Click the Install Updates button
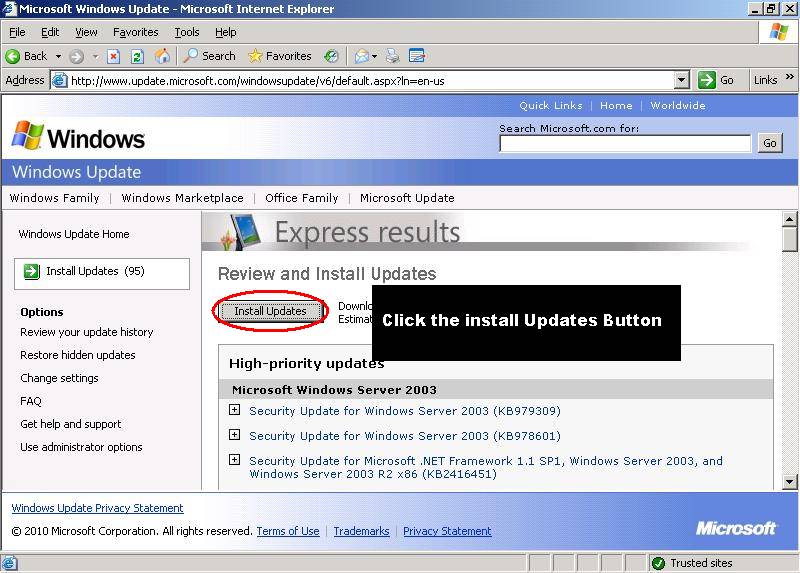 tap(270, 311)
